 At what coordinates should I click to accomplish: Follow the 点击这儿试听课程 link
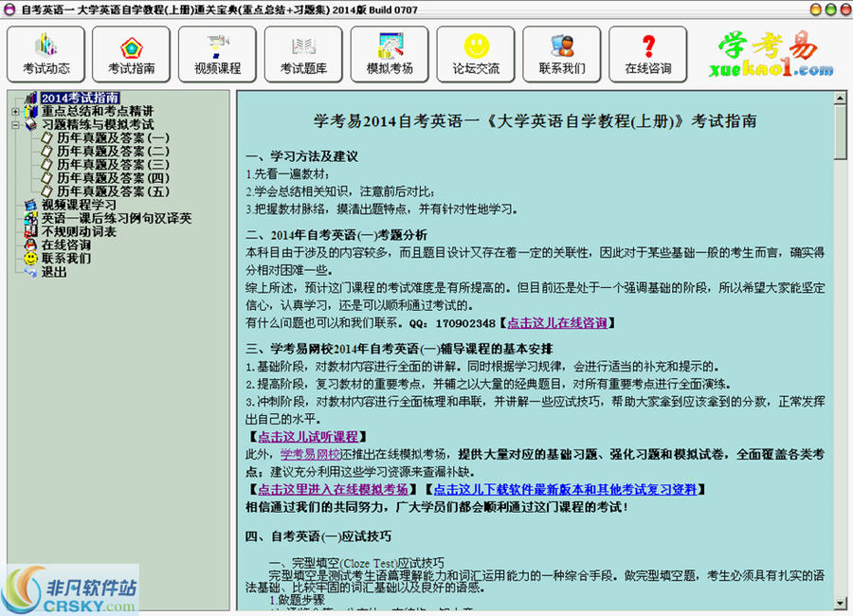(x=308, y=437)
